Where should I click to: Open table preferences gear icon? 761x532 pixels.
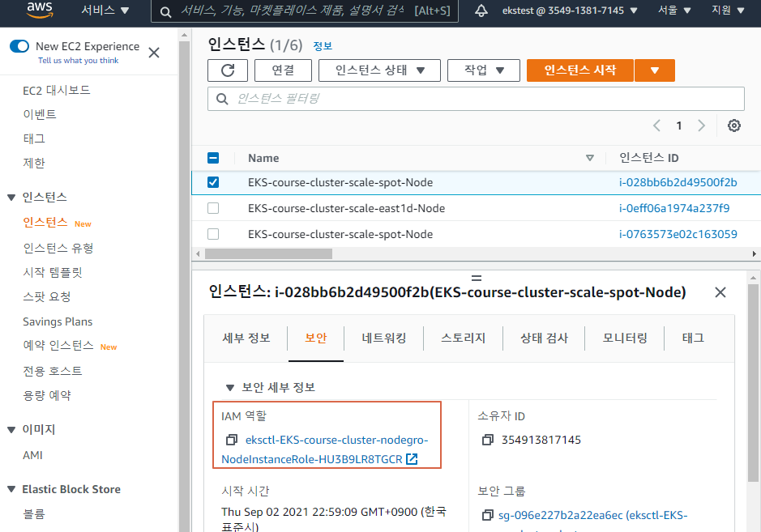[733, 126]
